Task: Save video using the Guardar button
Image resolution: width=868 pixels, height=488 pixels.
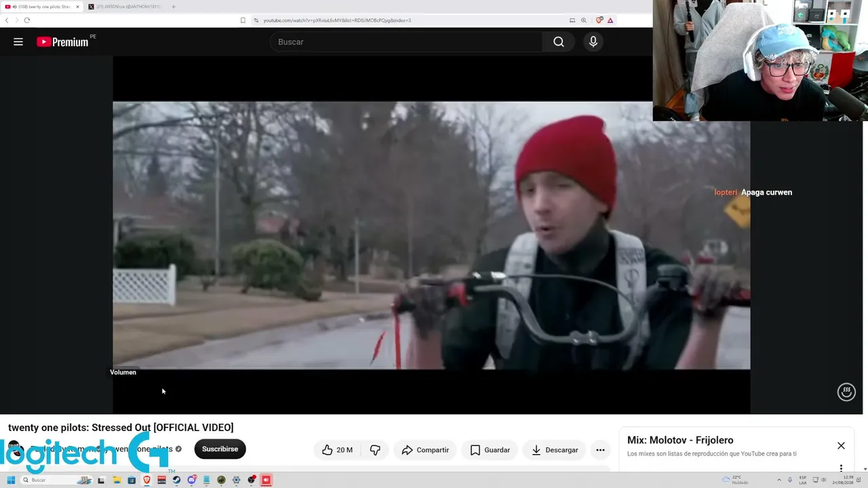Action: pos(490,449)
